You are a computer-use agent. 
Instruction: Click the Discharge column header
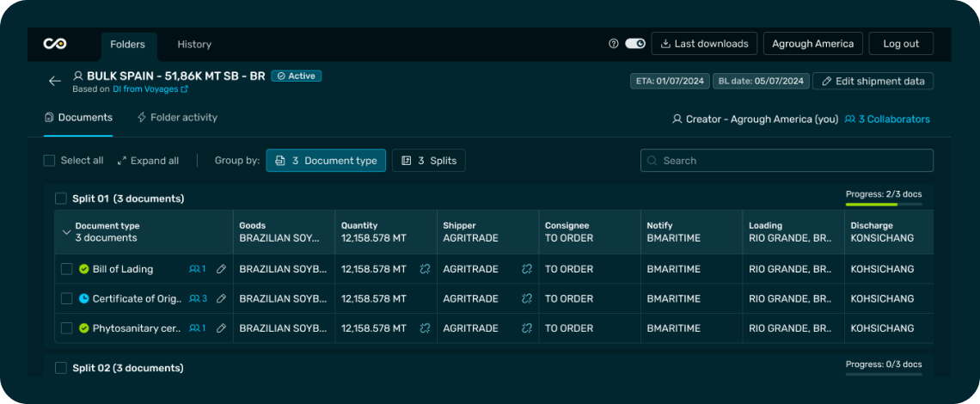coord(889,232)
